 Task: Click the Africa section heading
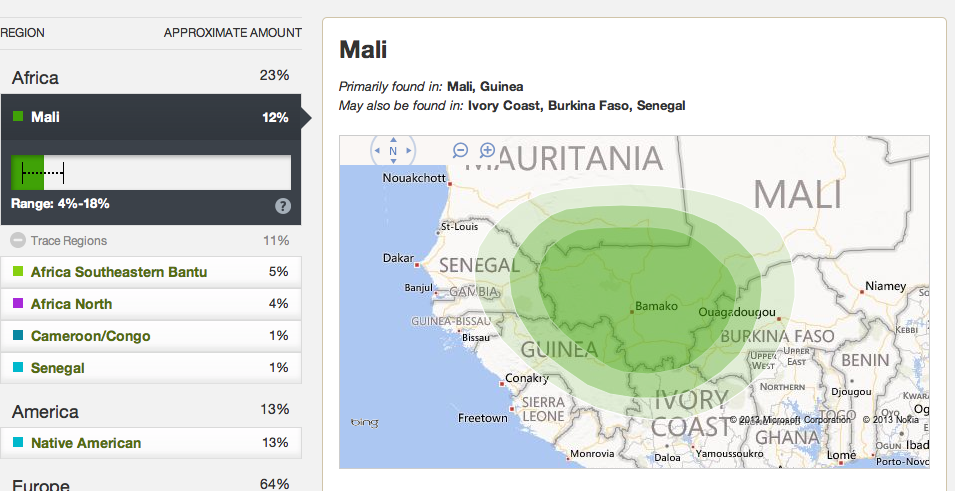tap(35, 78)
